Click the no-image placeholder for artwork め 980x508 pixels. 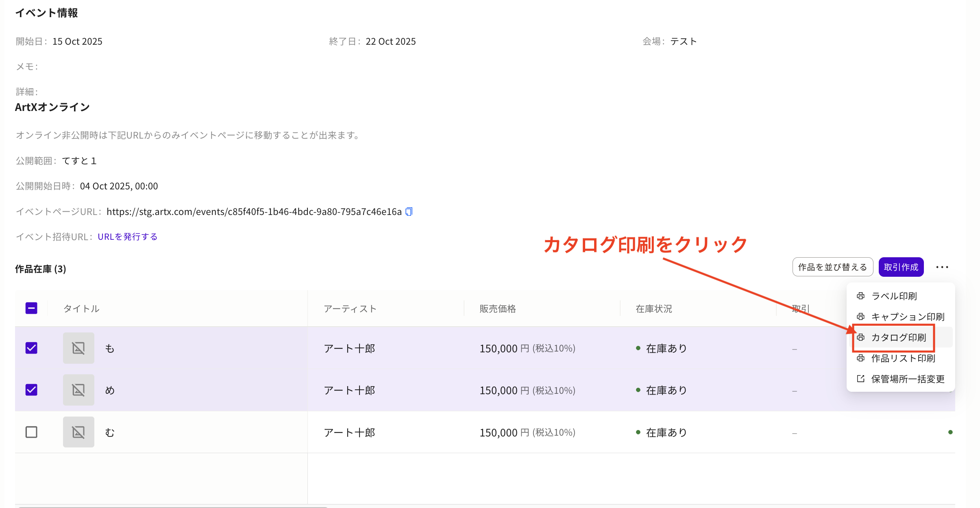point(78,390)
